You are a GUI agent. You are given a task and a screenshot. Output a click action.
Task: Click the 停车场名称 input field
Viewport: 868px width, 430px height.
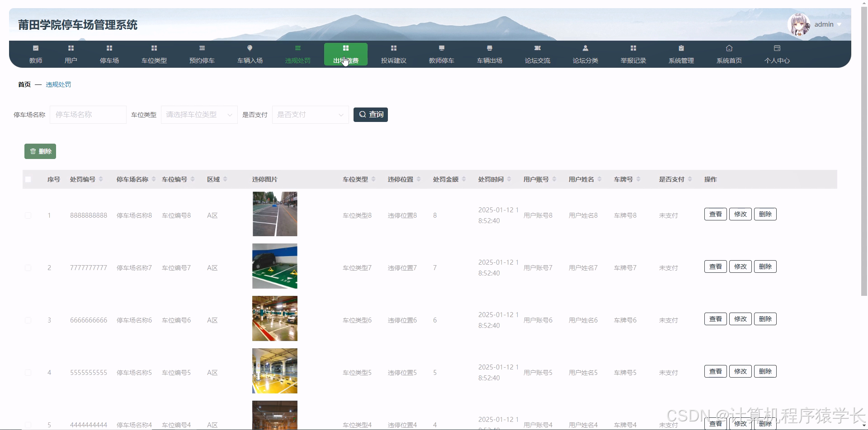coord(88,115)
